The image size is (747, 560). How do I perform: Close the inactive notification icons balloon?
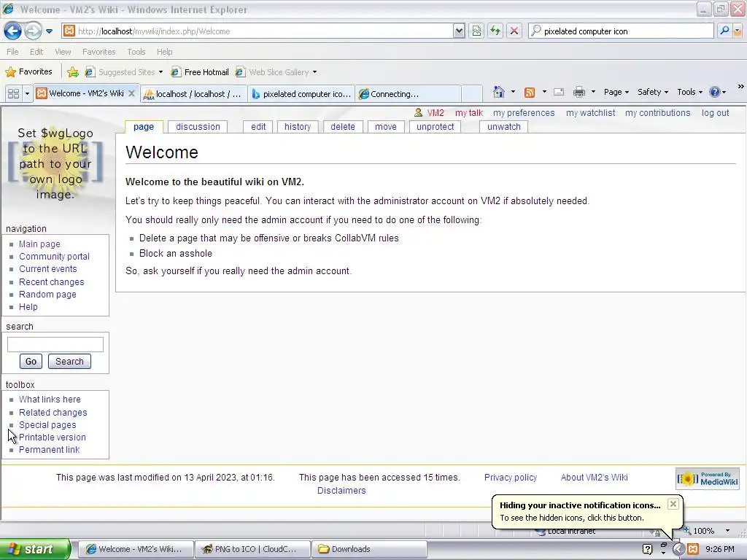point(673,504)
